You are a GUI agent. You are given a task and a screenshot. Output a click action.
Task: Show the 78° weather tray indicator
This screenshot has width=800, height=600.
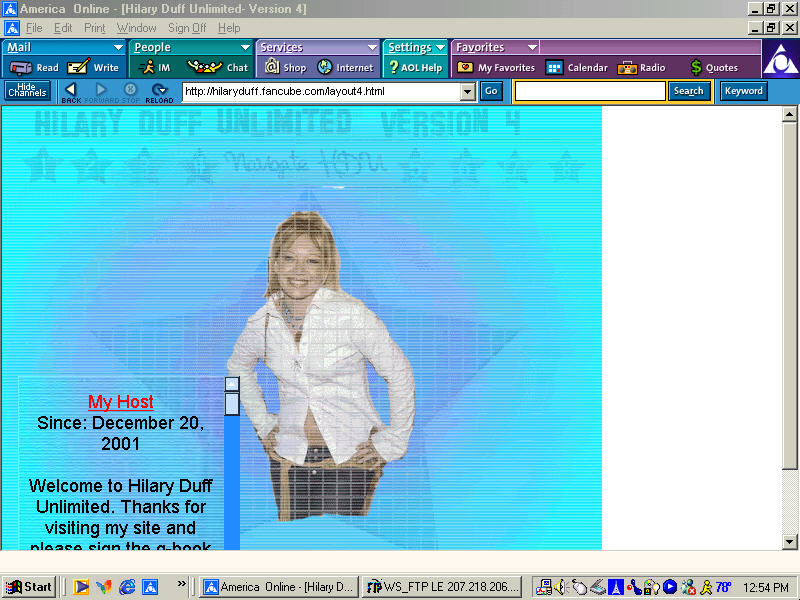(723, 587)
